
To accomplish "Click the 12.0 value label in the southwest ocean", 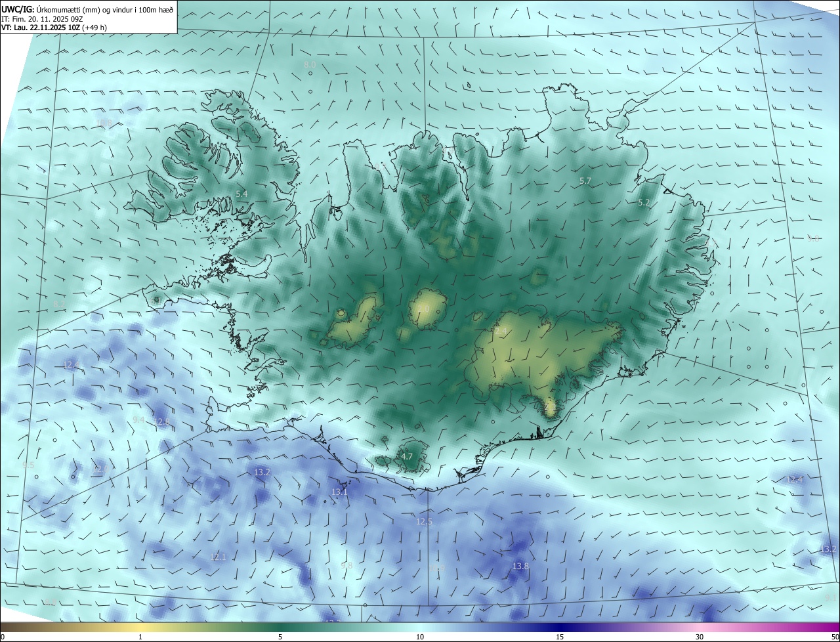I will click(100, 469).
